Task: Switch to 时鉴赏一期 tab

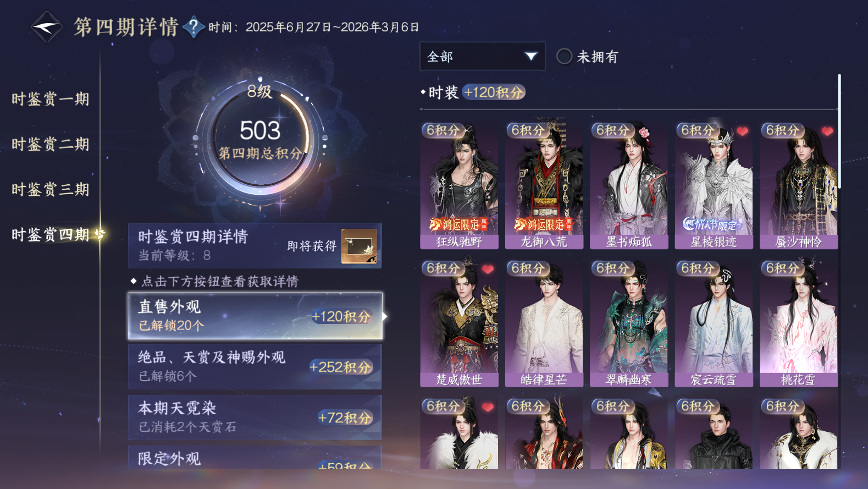Action: [x=50, y=99]
